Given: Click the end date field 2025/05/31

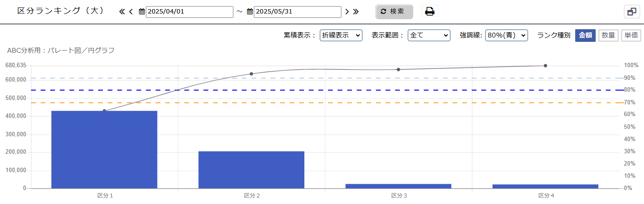Looking at the screenshot, I should (x=297, y=12).
